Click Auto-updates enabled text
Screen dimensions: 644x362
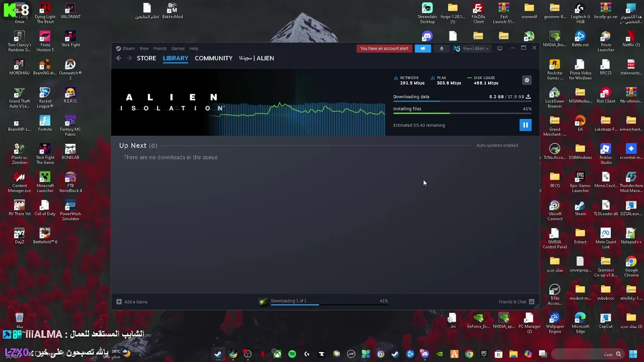click(x=497, y=145)
